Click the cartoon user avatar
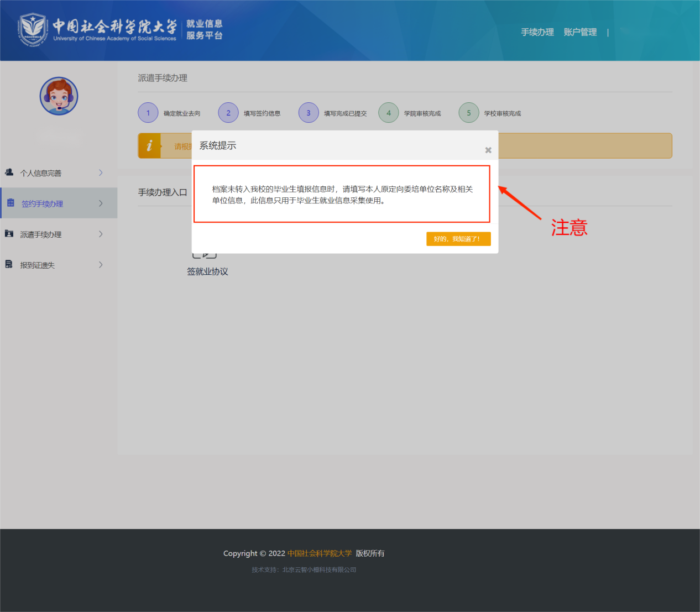Screen dimensions: 700x612 (x=59, y=96)
